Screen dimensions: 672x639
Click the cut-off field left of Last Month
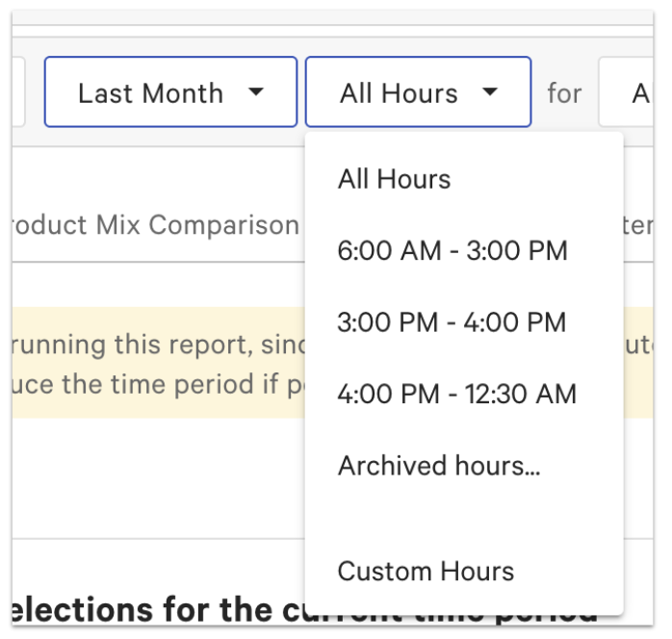[x=17, y=92]
